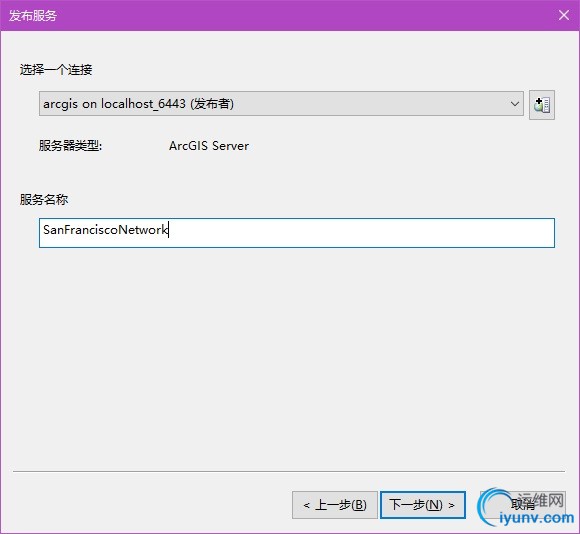580x534 pixels.
Task: Click the ArcGIS Server type text
Action: (x=209, y=146)
